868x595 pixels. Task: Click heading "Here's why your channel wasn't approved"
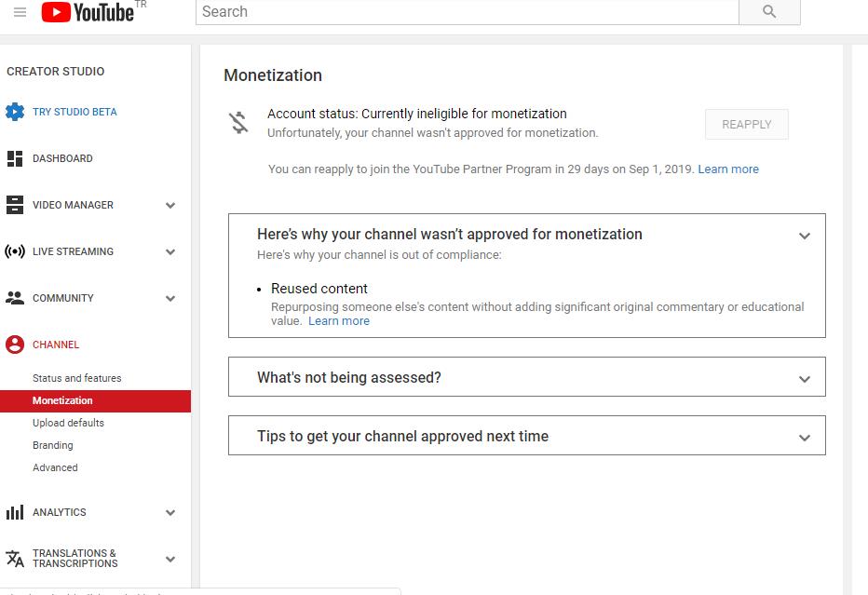coord(450,234)
